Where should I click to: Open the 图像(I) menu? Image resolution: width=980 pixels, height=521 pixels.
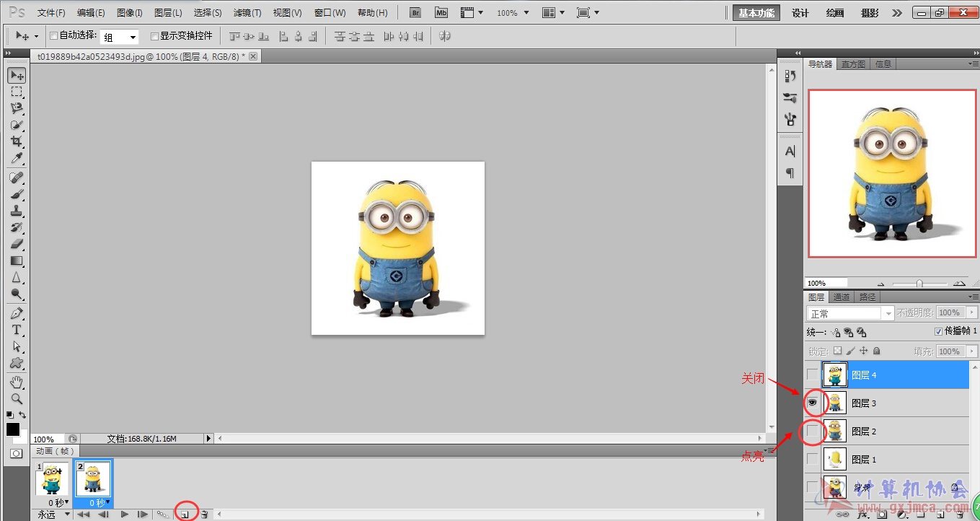[x=130, y=13]
